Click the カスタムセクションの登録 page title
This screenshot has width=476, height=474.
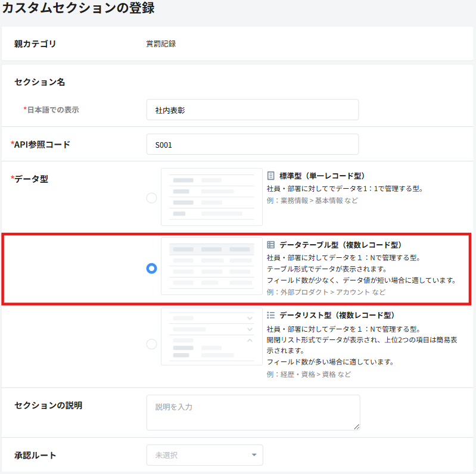click(78, 8)
